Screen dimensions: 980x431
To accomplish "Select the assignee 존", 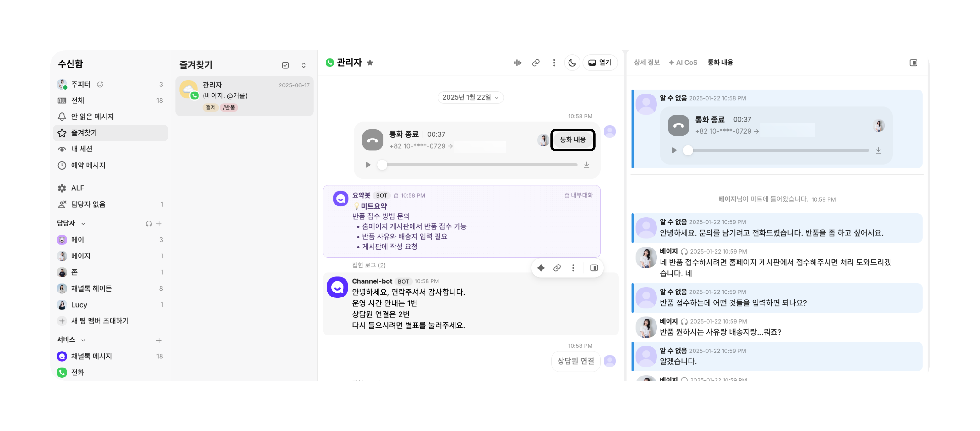I will coord(110,272).
